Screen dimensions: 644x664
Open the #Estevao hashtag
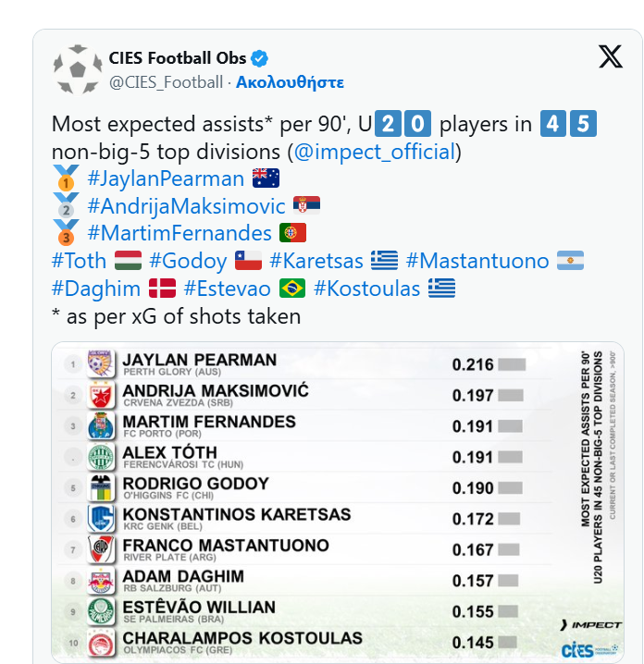(227, 289)
